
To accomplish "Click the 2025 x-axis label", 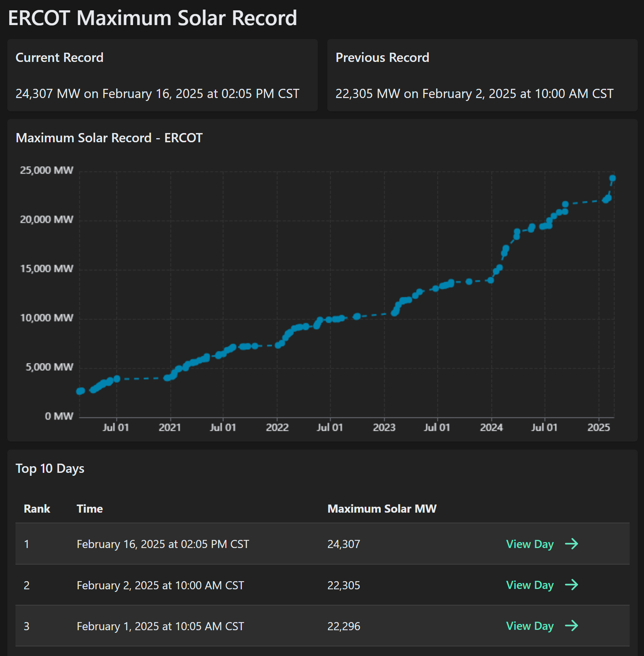I will click(599, 428).
